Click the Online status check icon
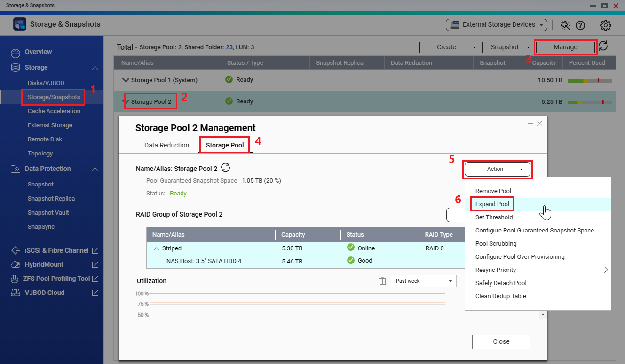Screen dimensions: 625x364 click(350, 248)
